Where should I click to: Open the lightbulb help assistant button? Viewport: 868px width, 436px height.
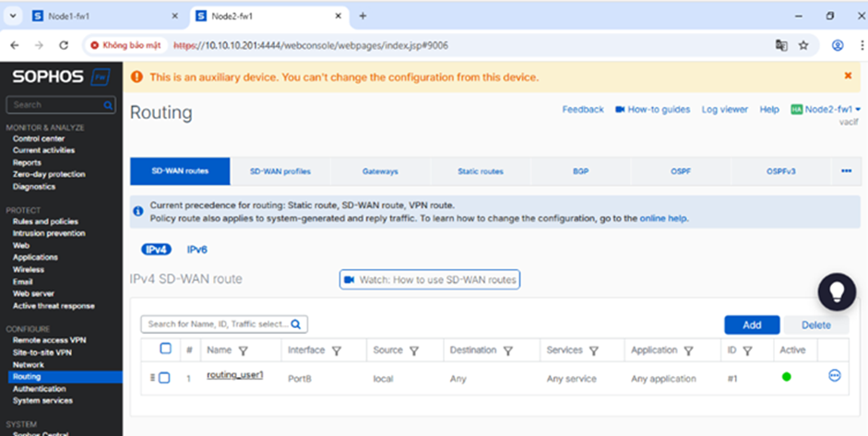(x=837, y=292)
